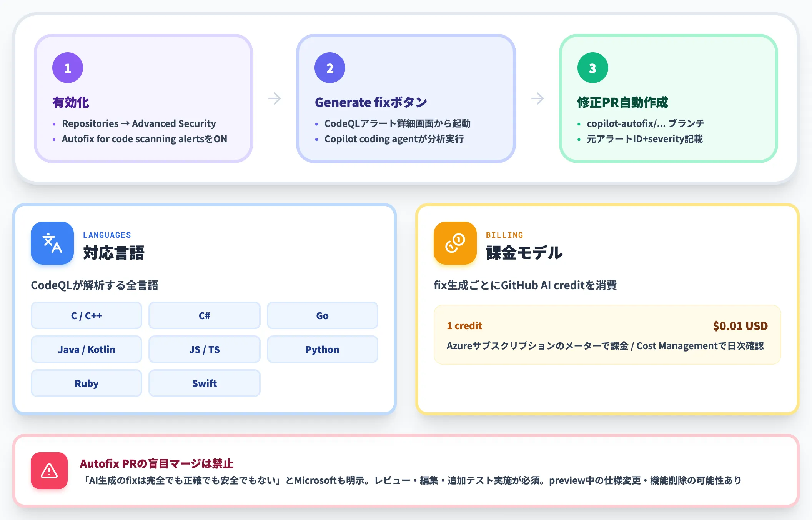
Task: Click the '1 credit' label
Action: pos(464,326)
